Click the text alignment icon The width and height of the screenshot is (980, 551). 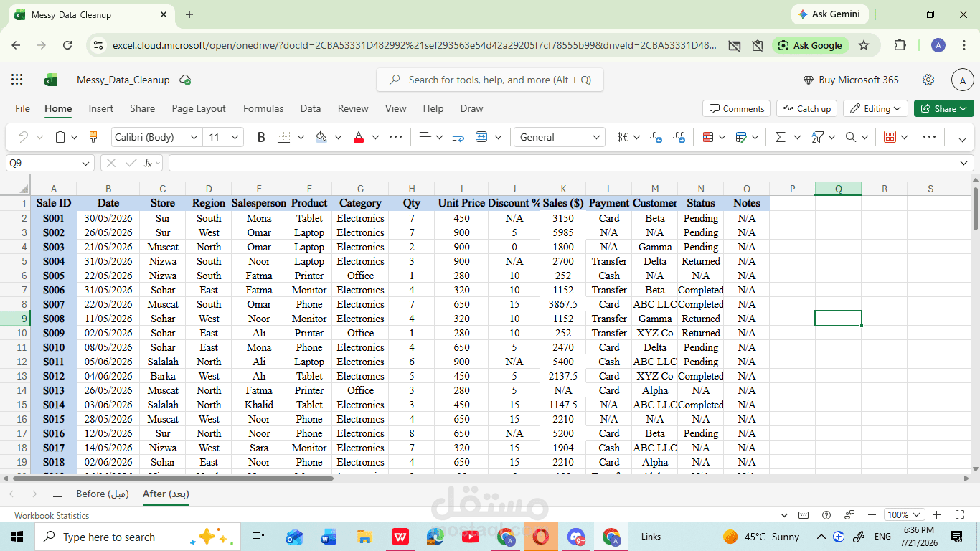coord(425,137)
